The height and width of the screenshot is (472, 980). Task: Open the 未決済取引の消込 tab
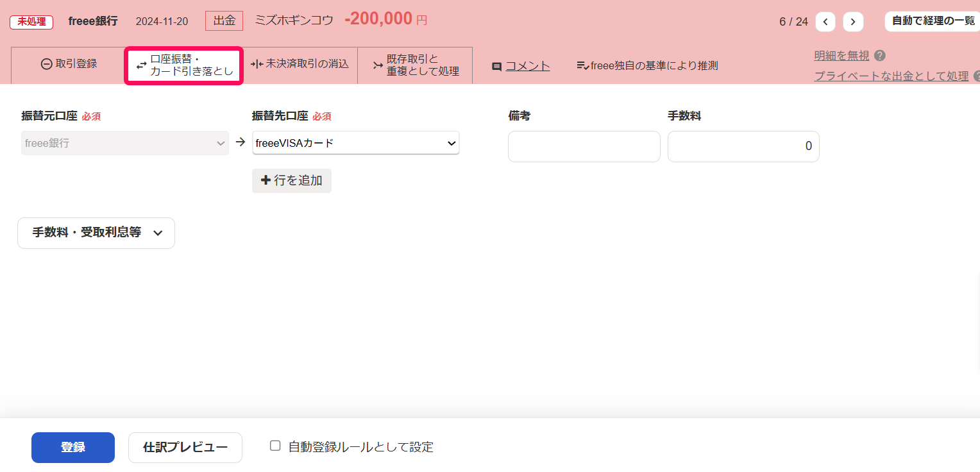300,64
